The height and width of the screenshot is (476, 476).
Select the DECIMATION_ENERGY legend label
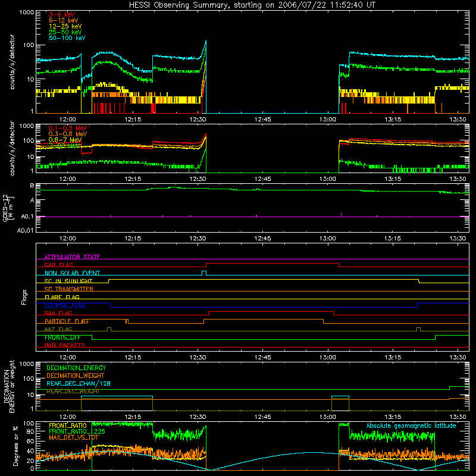click(76, 368)
